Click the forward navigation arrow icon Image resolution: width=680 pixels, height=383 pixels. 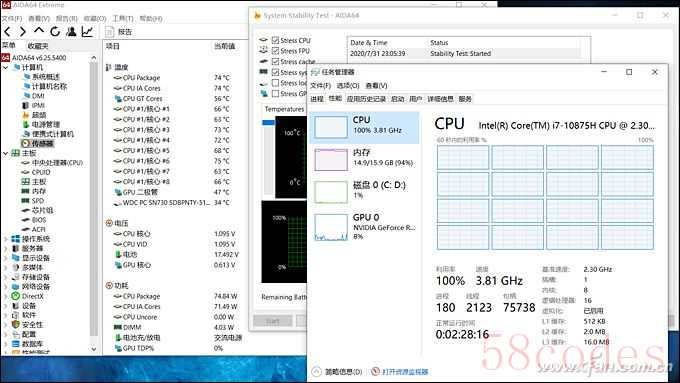pos(23,32)
